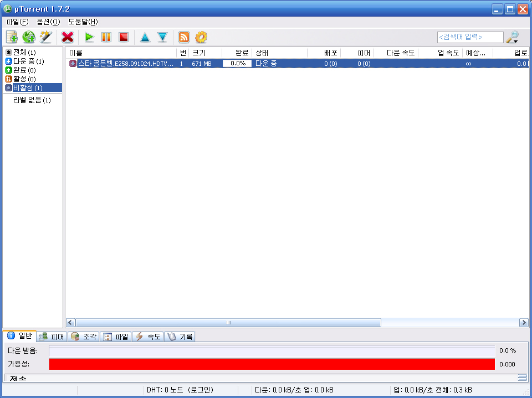Select the 비활성 (1) category

click(33, 88)
